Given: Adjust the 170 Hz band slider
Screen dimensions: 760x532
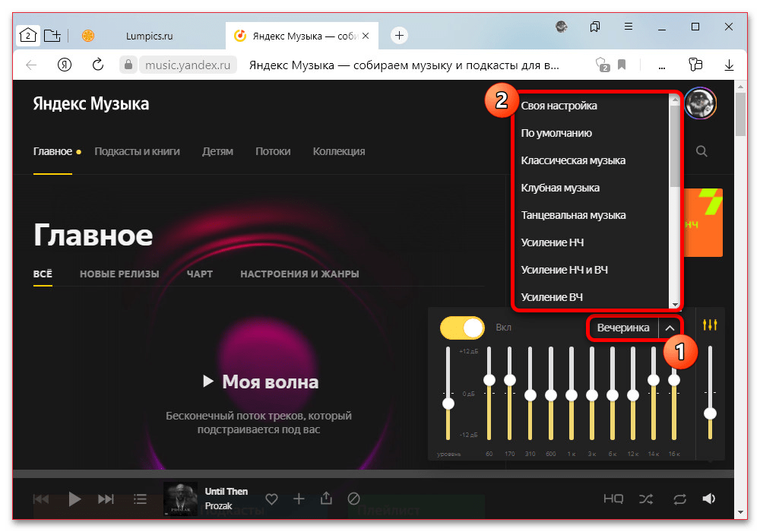Looking at the screenshot, I should pyautogui.click(x=509, y=380).
